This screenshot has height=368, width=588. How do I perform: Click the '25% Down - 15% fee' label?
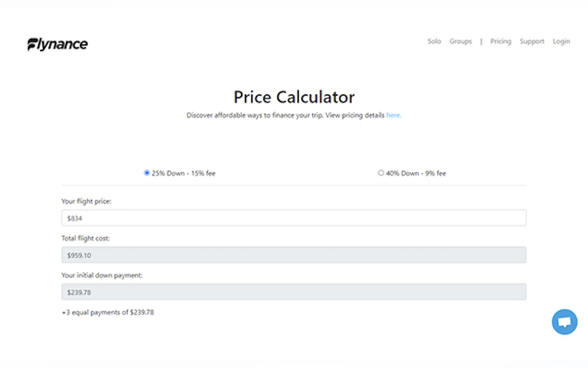[x=184, y=173]
